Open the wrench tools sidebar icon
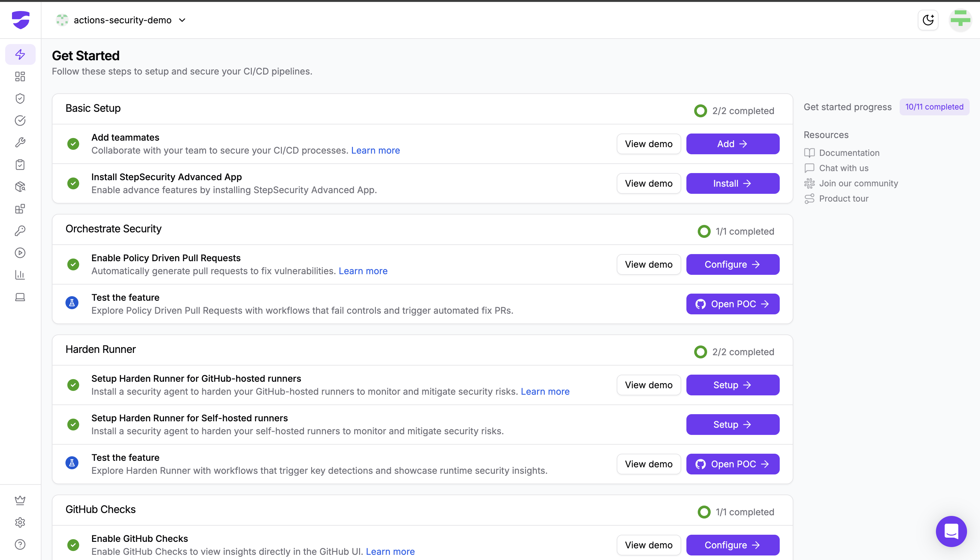980x560 pixels. (20, 143)
